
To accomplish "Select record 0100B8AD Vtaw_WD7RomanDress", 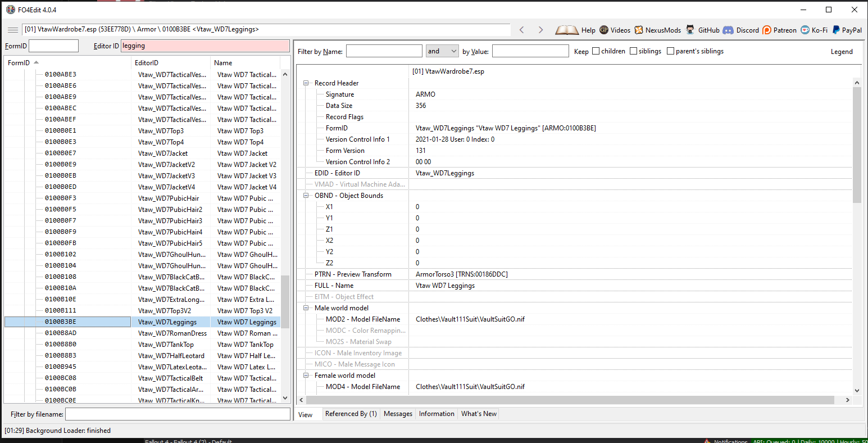I will click(x=142, y=333).
